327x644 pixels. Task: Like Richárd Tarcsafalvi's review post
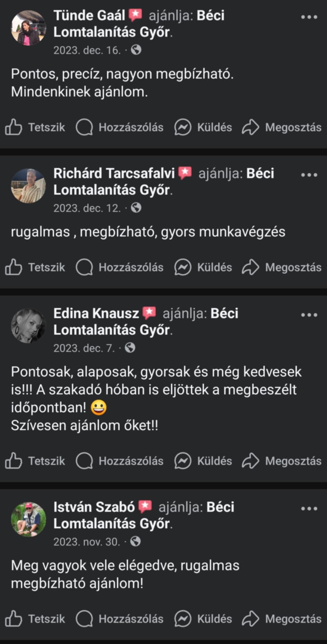(35, 268)
